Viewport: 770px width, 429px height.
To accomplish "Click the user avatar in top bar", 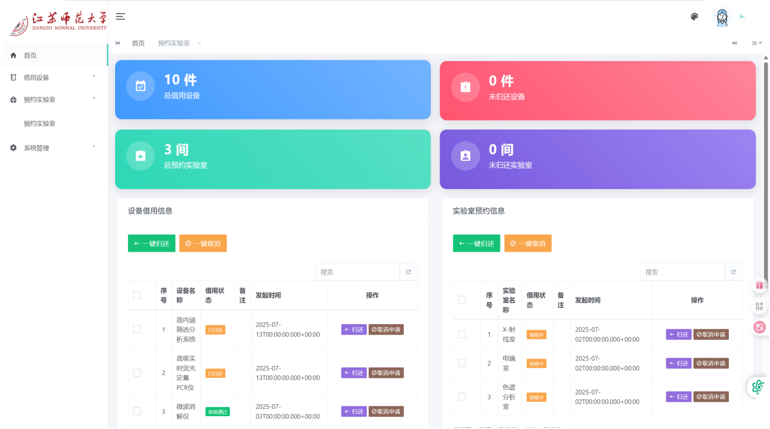I will (722, 17).
